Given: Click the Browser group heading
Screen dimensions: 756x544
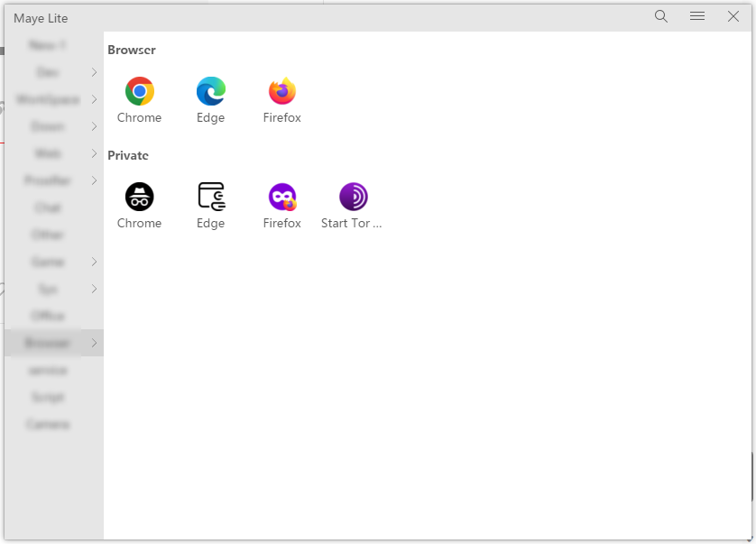Looking at the screenshot, I should (x=132, y=50).
